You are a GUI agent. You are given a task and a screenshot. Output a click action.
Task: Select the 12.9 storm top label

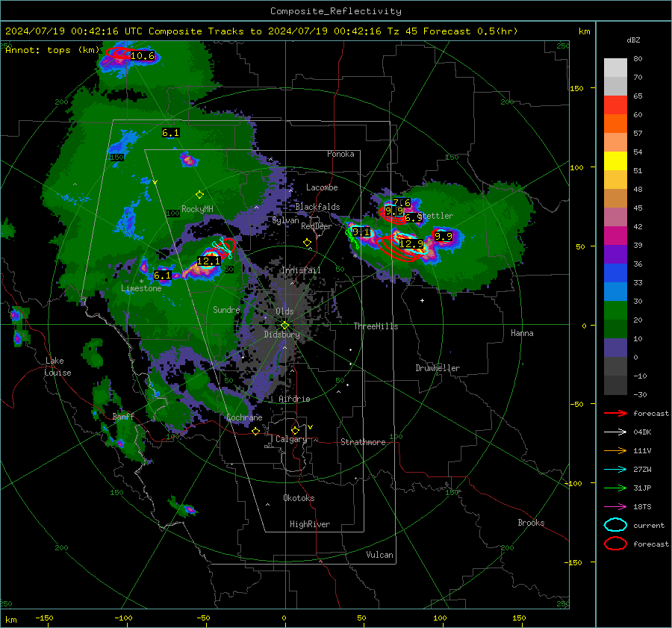[x=411, y=244]
